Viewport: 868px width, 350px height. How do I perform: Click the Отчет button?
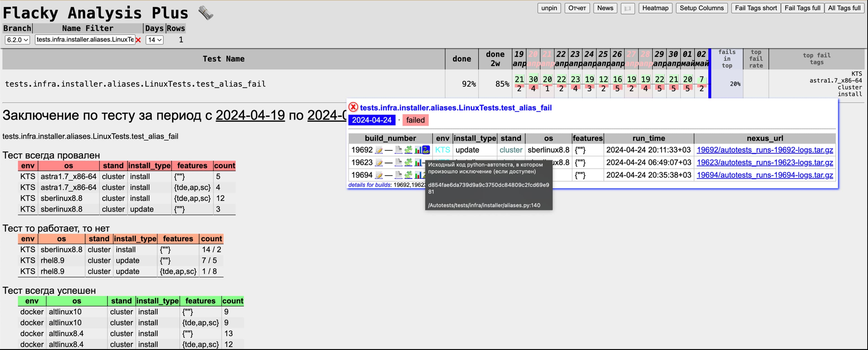[577, 8]
